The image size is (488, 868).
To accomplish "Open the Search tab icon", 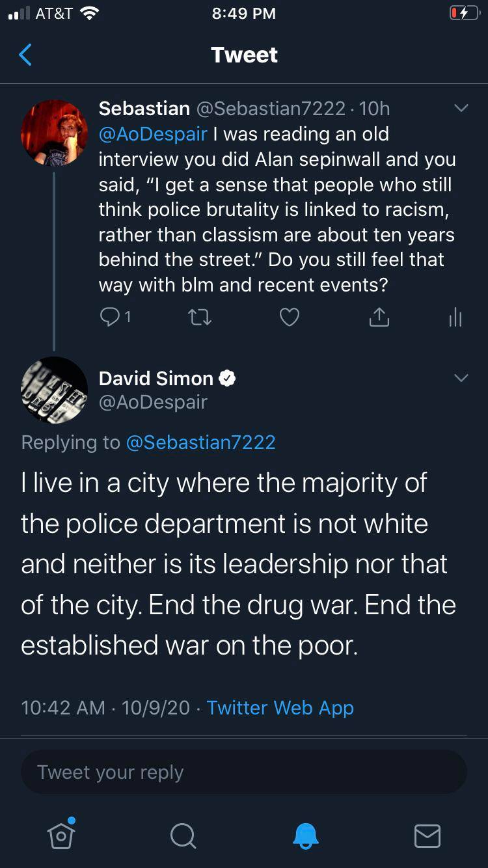I will (183, 837).
